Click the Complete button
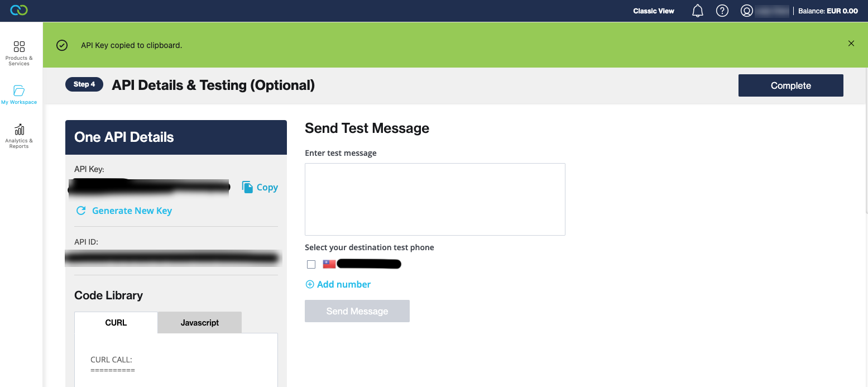The image size is (868, 387). click(x=790, y=85)
